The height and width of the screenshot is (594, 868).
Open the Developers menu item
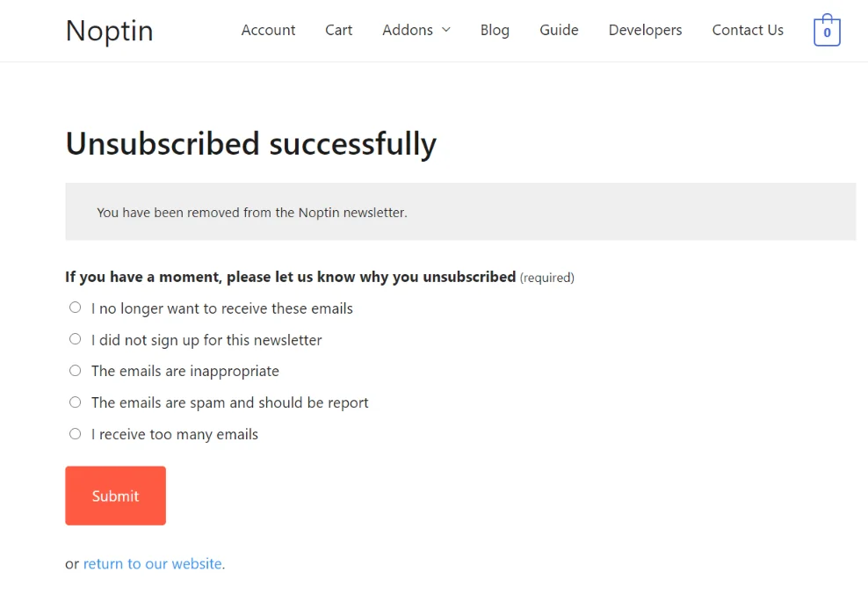click(645, 30)
